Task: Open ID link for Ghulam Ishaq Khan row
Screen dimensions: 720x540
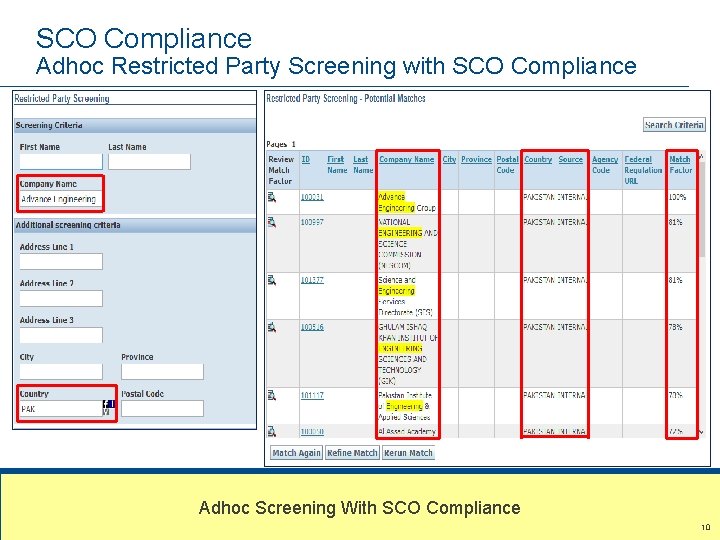Action: click(x=312, y=327)
